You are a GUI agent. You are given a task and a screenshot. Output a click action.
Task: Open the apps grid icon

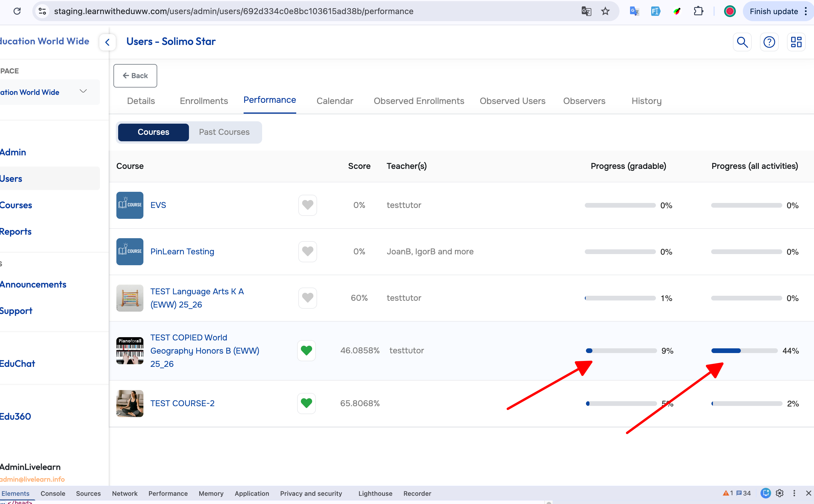click(x=796, y=42)
